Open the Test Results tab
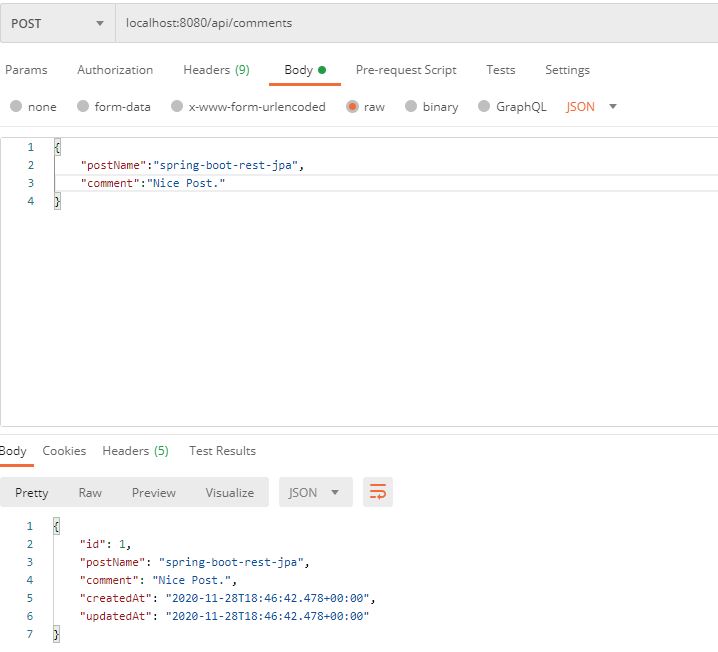718x652 pixels. click(x=223, y=451)
